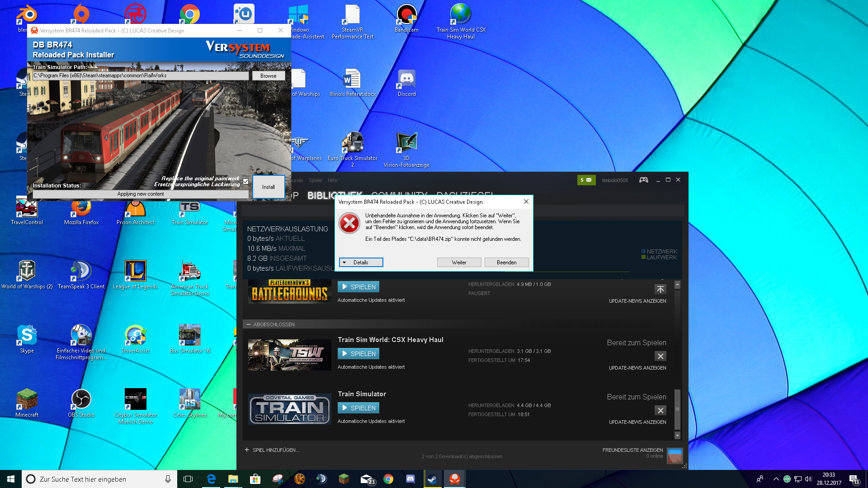Move Battlegrounds download to top of queue
868x488 pixels.
coord(660,289)
